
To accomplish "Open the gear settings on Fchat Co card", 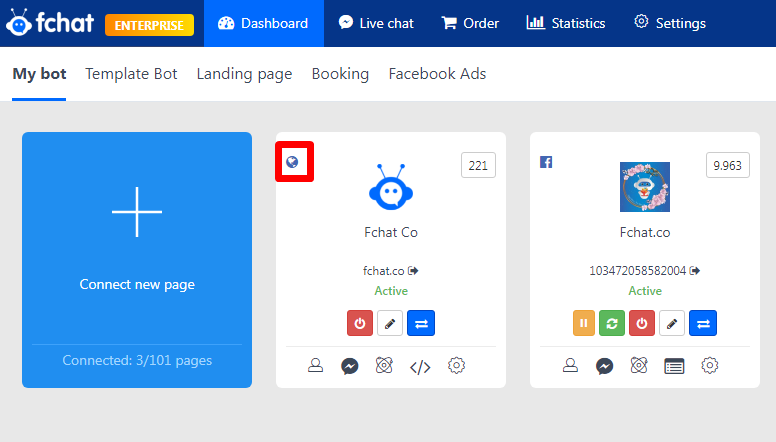I will tap(456, 366).
